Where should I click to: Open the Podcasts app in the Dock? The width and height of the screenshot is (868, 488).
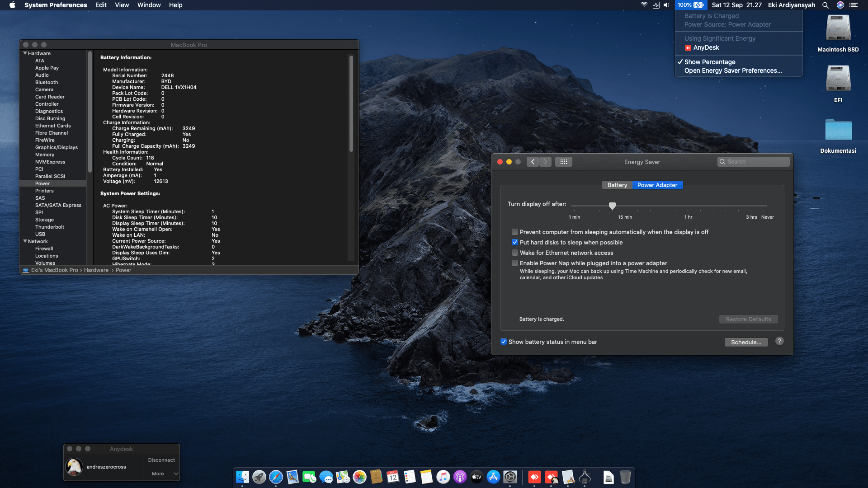click(459, 478)
